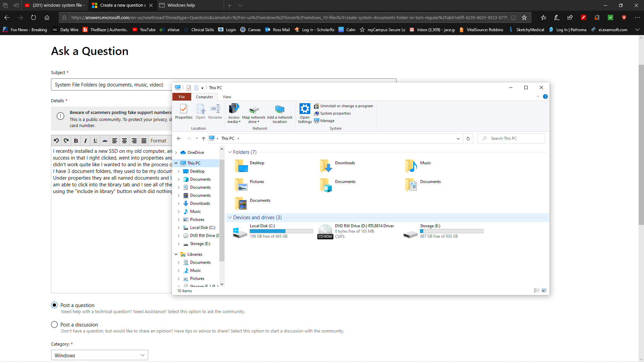
Task: Collapse the Folders (7) group
Action: [x=230, y=152]
